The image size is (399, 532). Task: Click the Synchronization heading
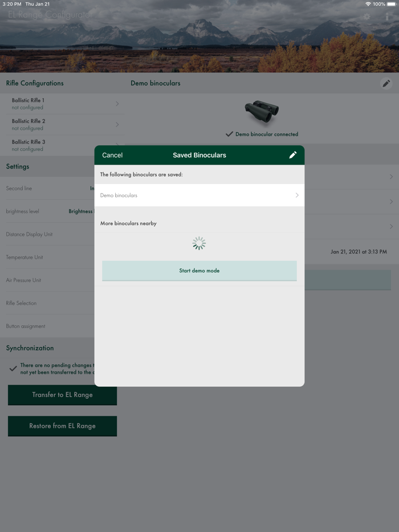pyautogui.click(x=30, y=348)
